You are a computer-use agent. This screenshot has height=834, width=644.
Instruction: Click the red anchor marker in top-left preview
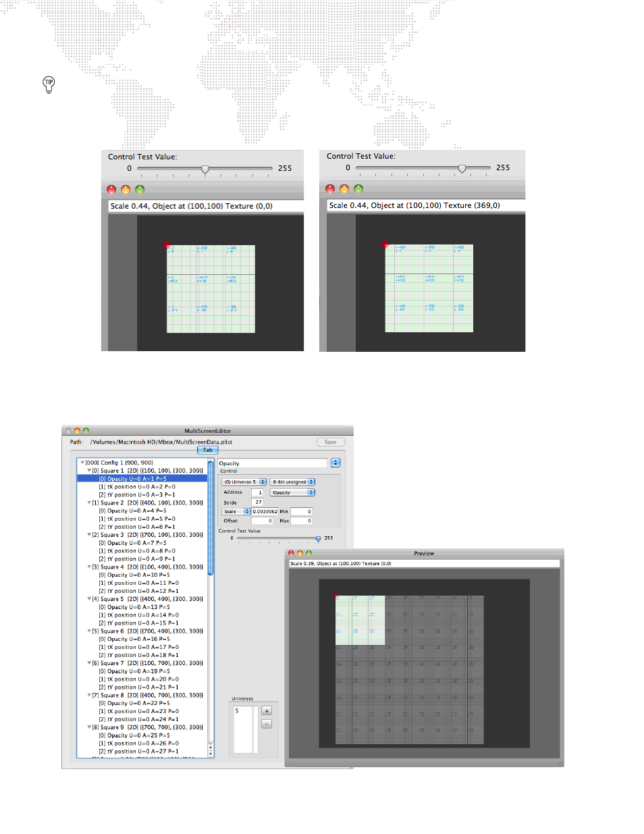tap(167, 246)
